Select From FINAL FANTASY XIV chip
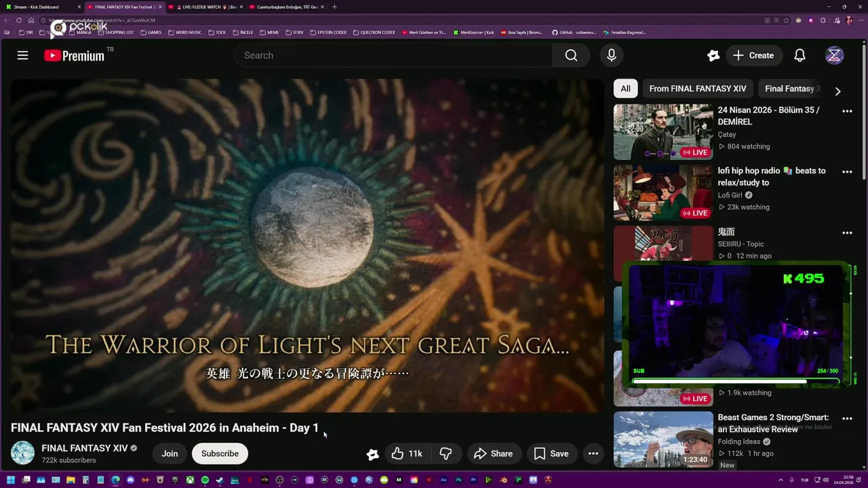The width and height of the screenshot is (868, 488). [698, 89]
